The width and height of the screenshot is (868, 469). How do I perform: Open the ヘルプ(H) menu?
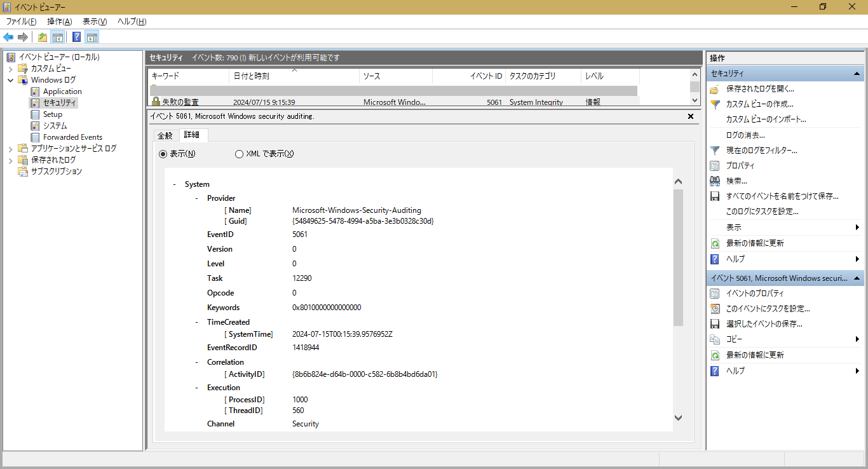tap(132, 22)
